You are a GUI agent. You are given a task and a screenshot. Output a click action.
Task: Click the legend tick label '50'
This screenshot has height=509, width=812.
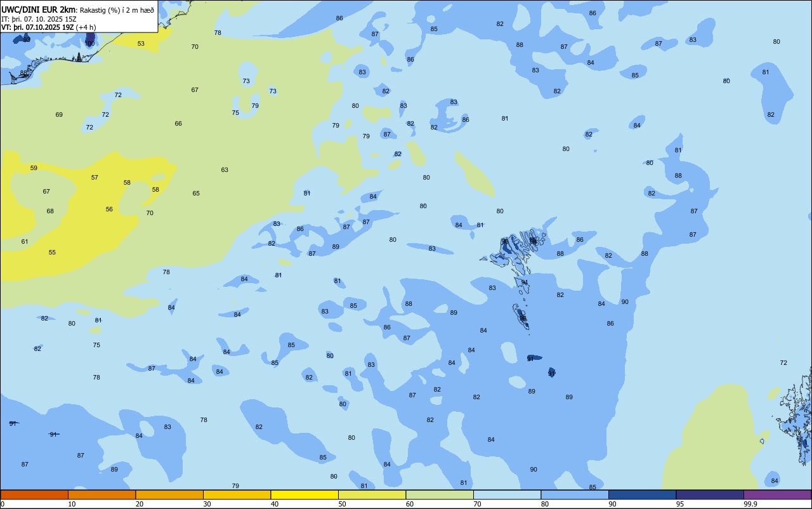[343, 504]
